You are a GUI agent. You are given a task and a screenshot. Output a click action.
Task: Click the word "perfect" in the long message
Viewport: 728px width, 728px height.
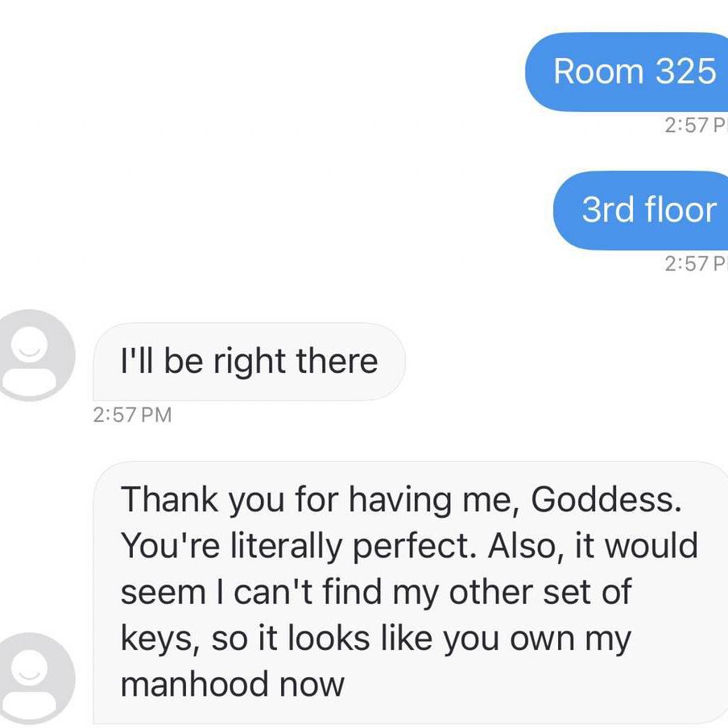(411, 545)
